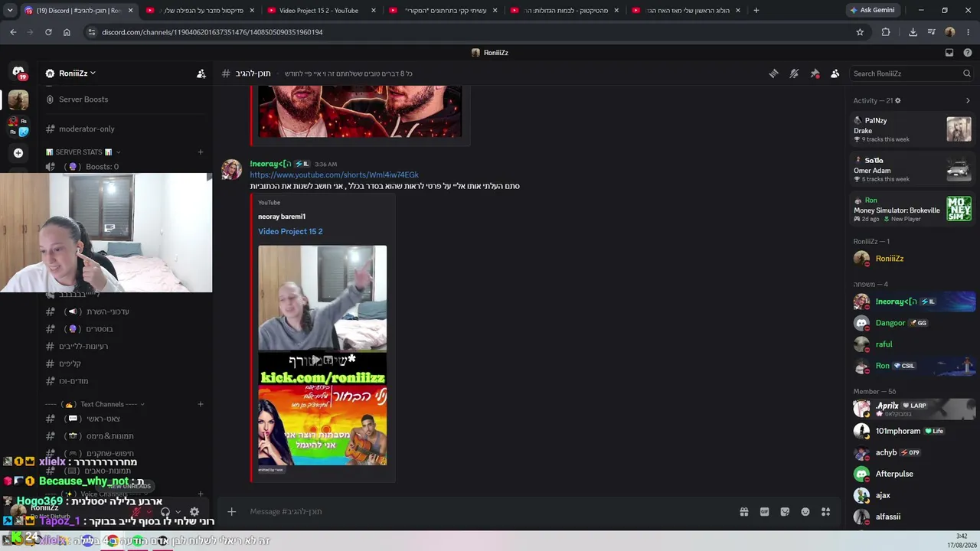The width and height of the screenshot is (980, 551).
Task: Toggle the headphones deafen button
Action: (x=165, y=512)
